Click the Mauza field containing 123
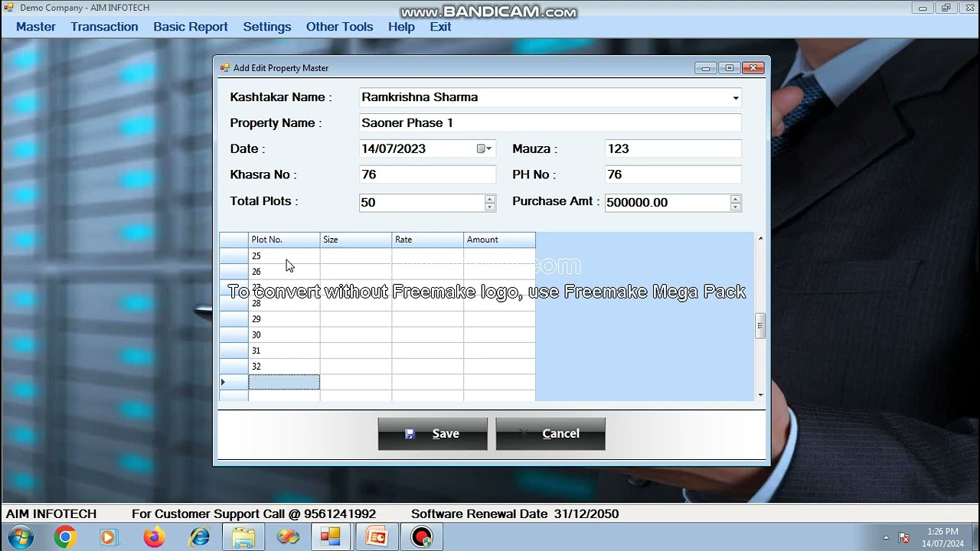This screenshot has width=980, height=551. pyautogui.click(x=673, y=149)
